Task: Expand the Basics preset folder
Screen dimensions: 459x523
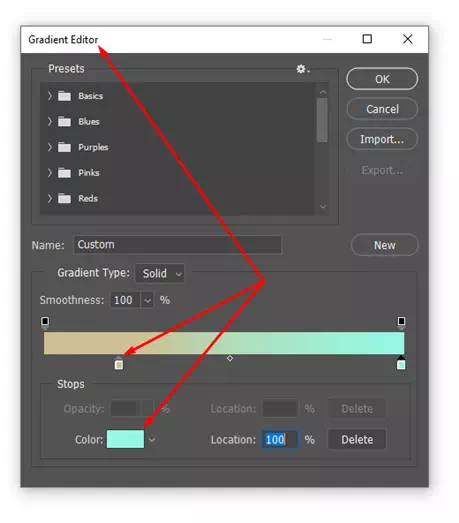Action: [x=50, y=96]
